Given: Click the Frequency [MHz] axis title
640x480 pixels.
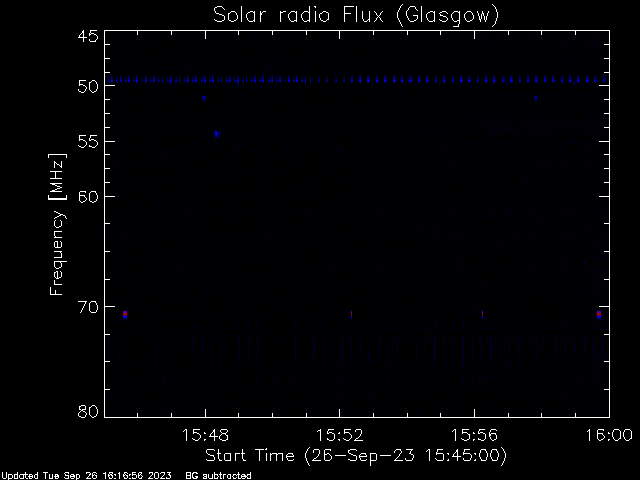Looking at the screenshot, I should click(x=57, y=224).
